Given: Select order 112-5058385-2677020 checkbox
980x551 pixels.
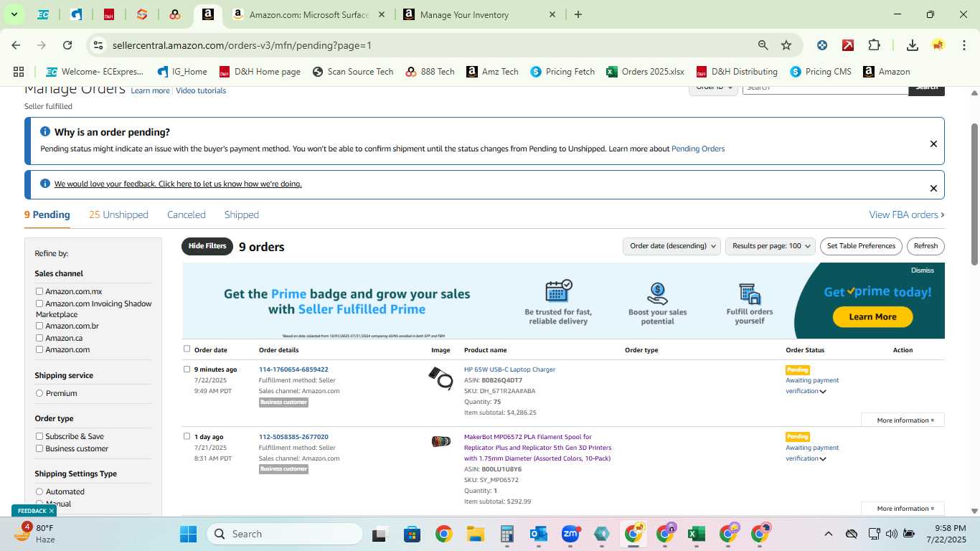Looking at the screenshot, I should pos(187,435).
